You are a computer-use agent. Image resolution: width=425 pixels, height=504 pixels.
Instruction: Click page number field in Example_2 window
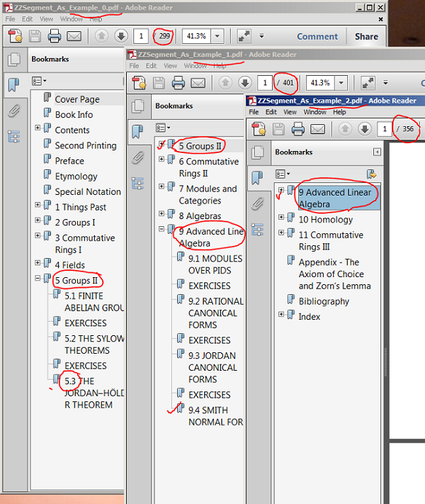point(385,129)
